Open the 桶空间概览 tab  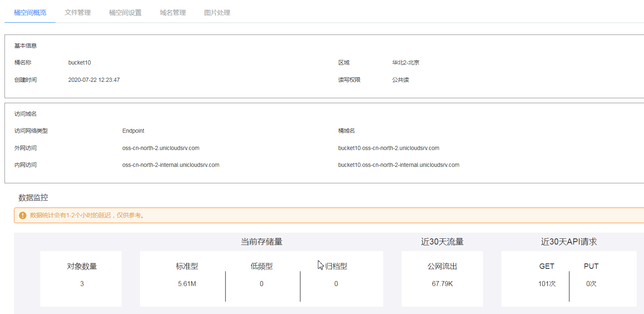[30, 13]
